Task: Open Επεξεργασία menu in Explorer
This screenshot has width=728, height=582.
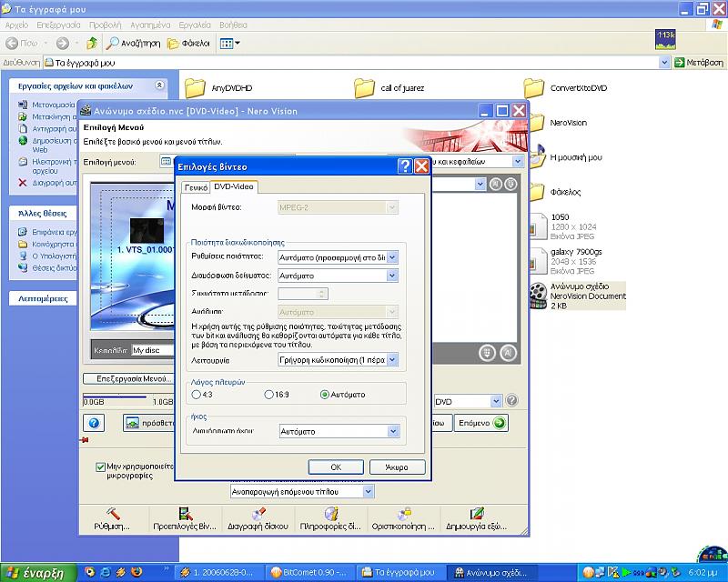Action: (x=58, y=25)
